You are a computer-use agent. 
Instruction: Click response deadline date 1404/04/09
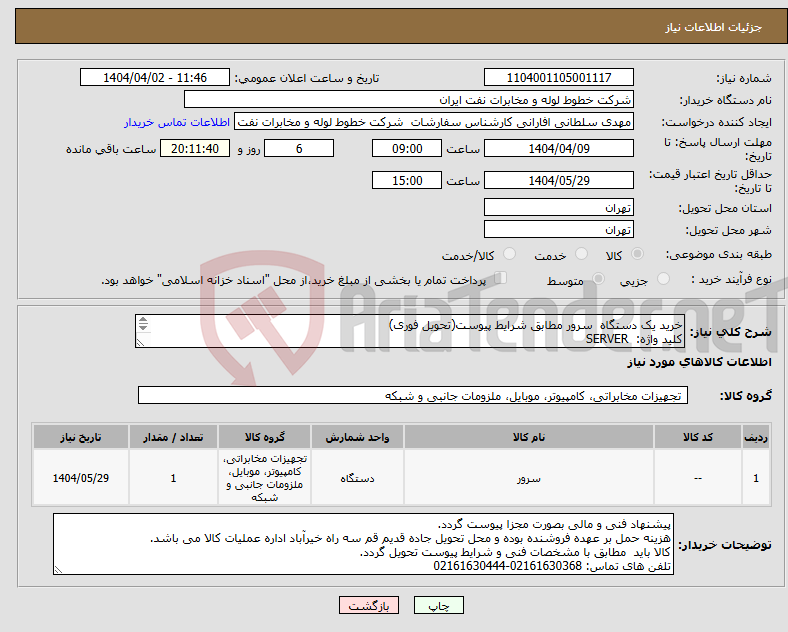pyautogui.click(x=558, y=148)
